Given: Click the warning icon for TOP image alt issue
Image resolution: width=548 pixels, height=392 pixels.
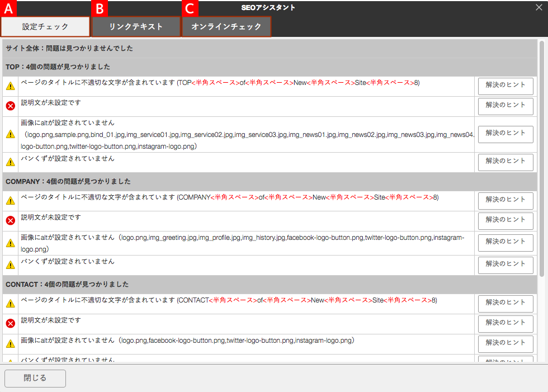Looking at the screenshot, I should pyautogui.click(x=11, y=134).
